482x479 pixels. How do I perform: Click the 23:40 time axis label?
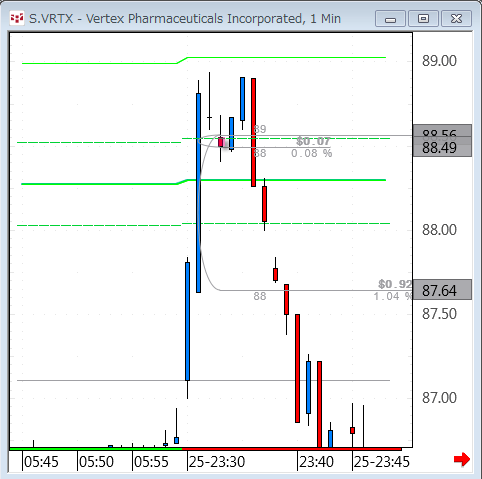pos(316,462)
